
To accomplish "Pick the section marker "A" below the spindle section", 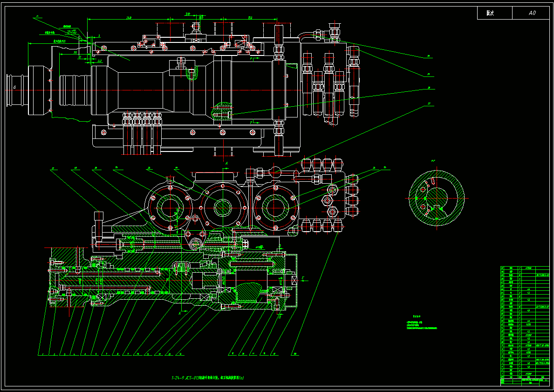I will pyautogui.click(x=179, y=313).
